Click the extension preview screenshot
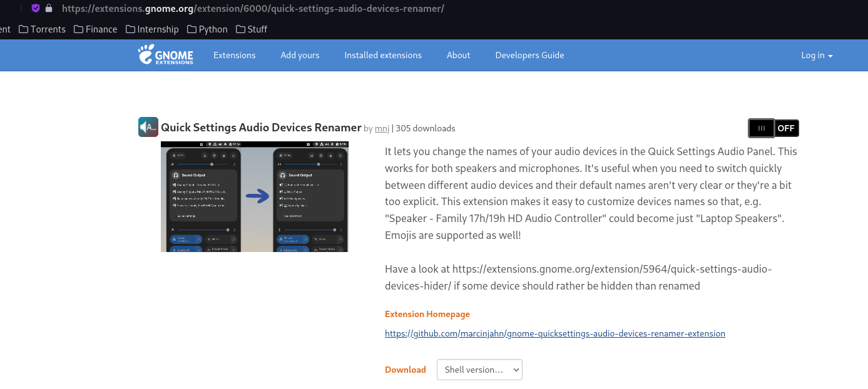The height and width of the screenshot is (389, 868). 254,196
